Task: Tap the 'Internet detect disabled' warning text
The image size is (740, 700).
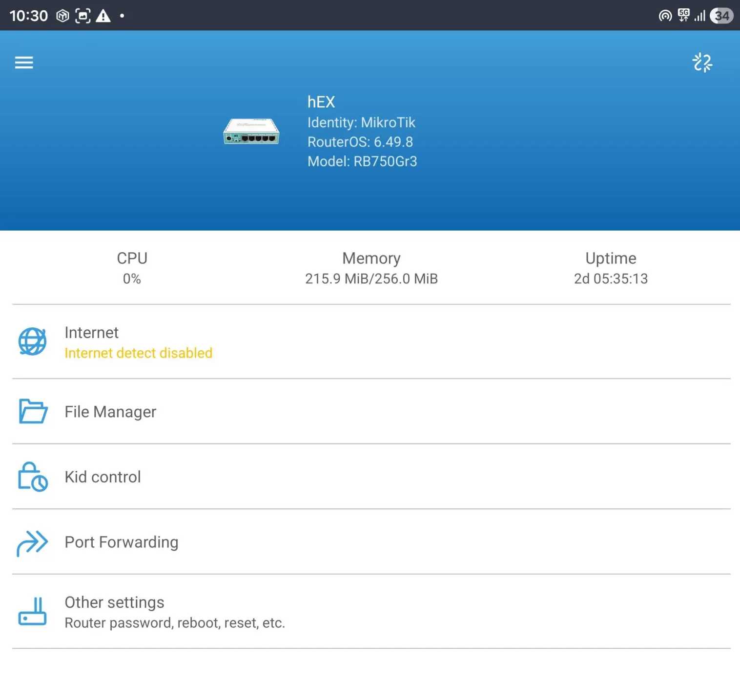Action: point(139,353)
